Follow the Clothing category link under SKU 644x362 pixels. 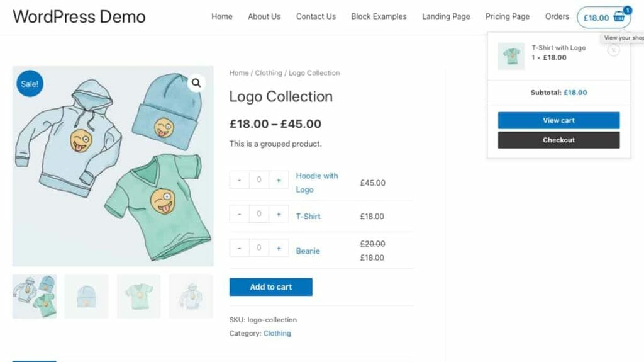(x=277, y=333)
